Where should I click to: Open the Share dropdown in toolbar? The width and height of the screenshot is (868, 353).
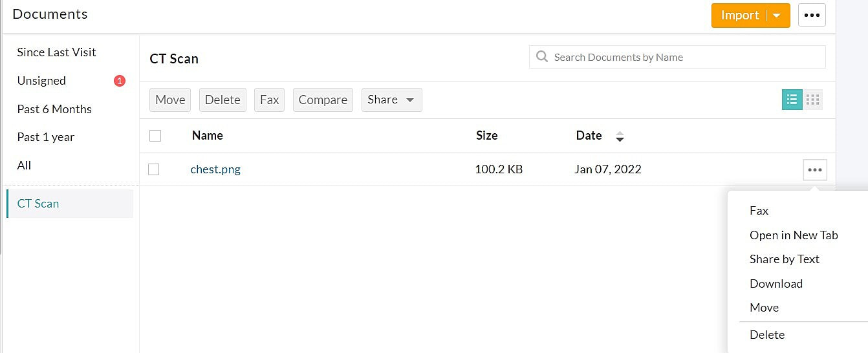391,100
